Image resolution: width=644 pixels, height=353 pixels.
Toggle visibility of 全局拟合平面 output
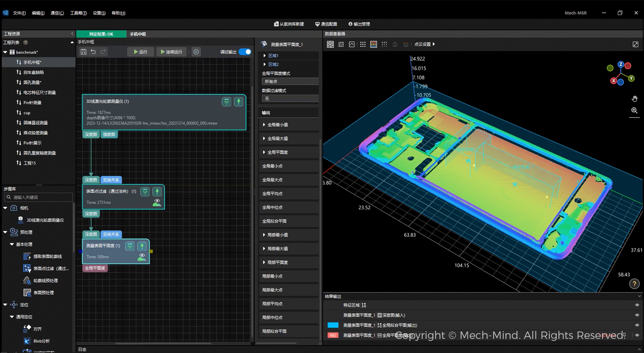637,325
